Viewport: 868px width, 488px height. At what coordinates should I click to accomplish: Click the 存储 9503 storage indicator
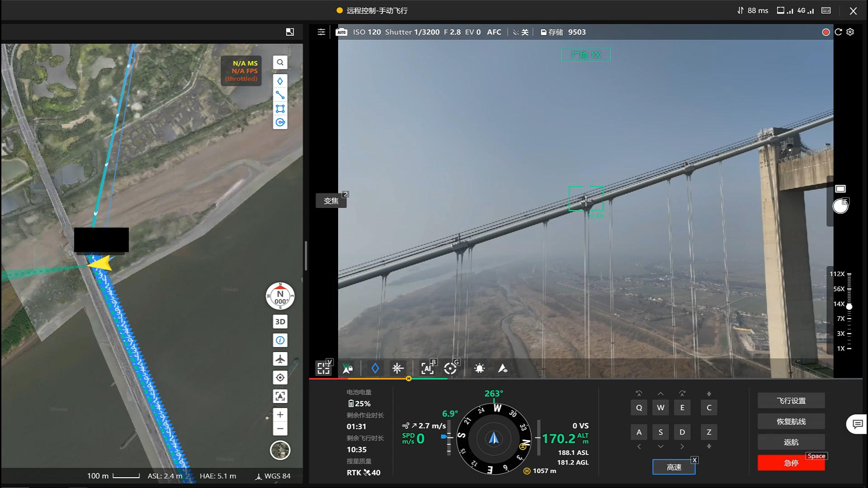coord(563,32)
